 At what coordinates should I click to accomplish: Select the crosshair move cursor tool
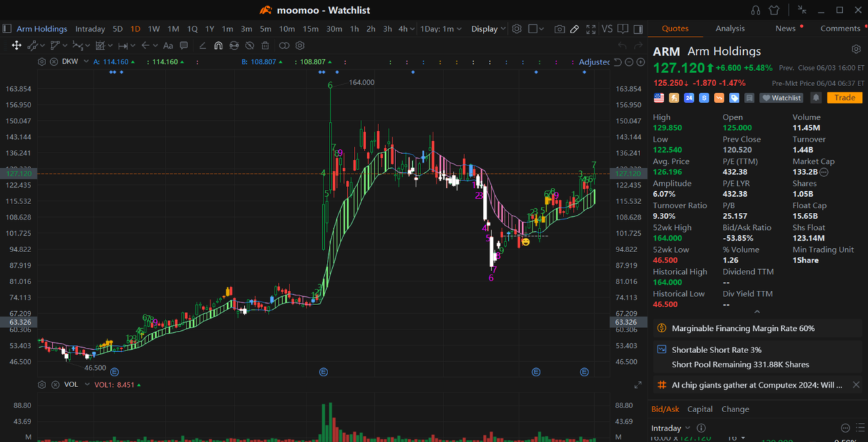(x=16, y=45)
